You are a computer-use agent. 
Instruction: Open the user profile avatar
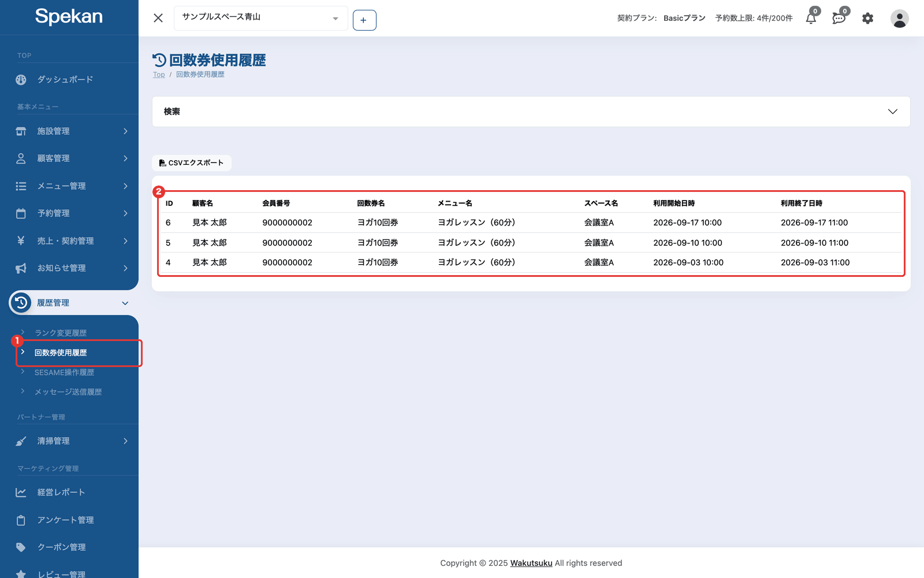click(899, 18)
